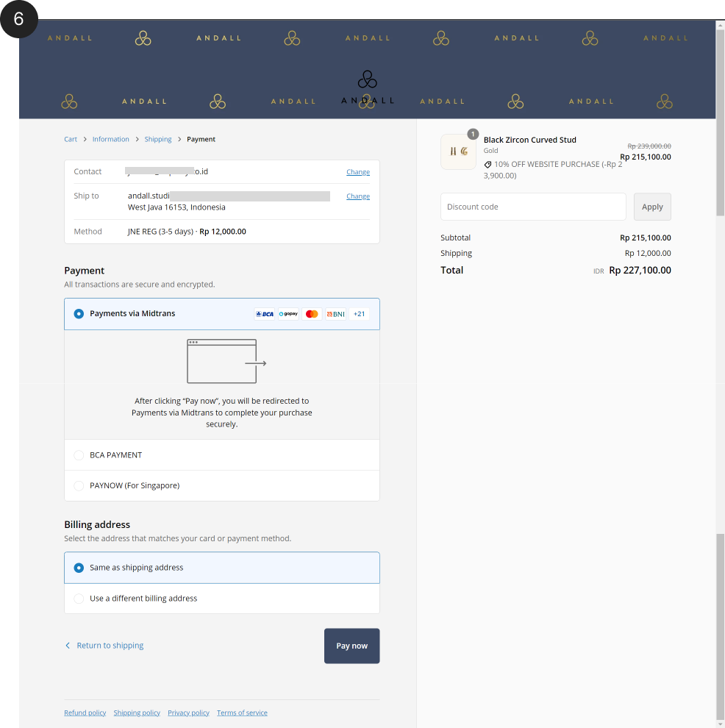Show the +21 more payment methods badge

pyautogui.click(x=359, y=314)
